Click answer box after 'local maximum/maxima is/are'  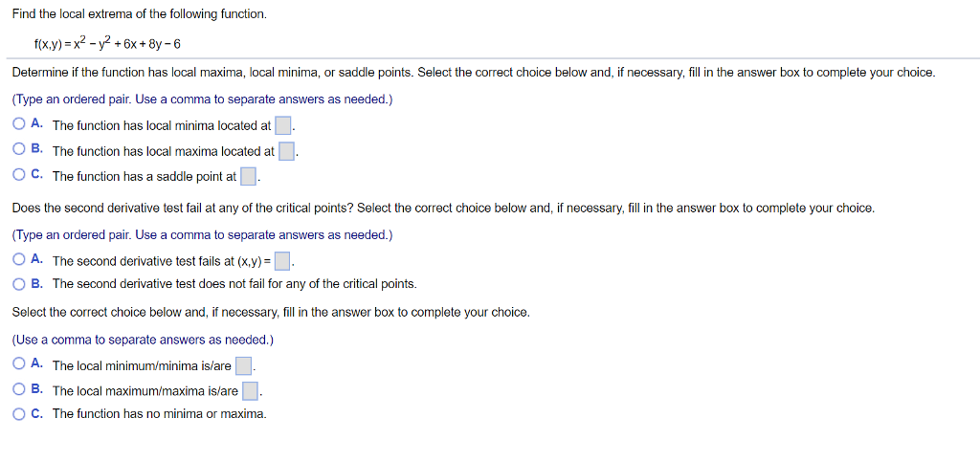[250, 391]
